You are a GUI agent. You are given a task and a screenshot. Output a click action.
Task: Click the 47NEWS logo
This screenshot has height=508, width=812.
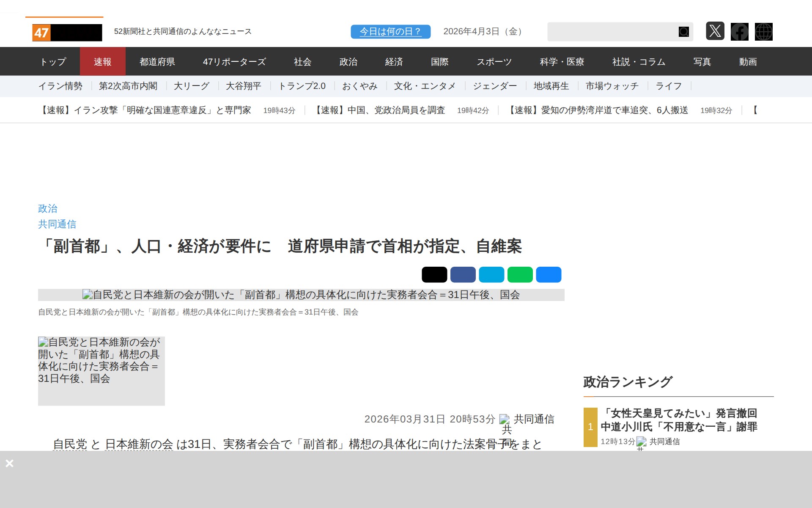tap(67, 33)
